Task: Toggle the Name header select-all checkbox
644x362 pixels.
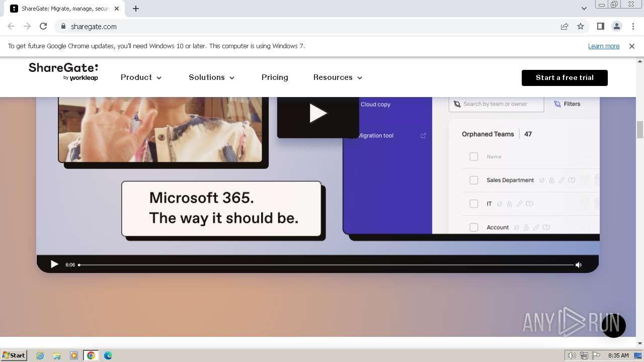Action: [x=474, y=157]
